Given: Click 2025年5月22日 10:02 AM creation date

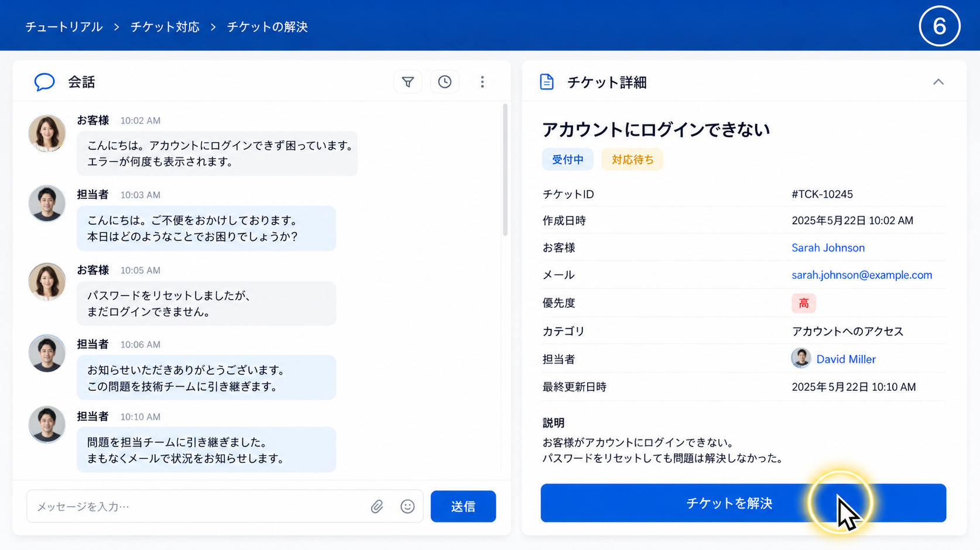Looking at the screenshot, I should [x=852, y=221].
